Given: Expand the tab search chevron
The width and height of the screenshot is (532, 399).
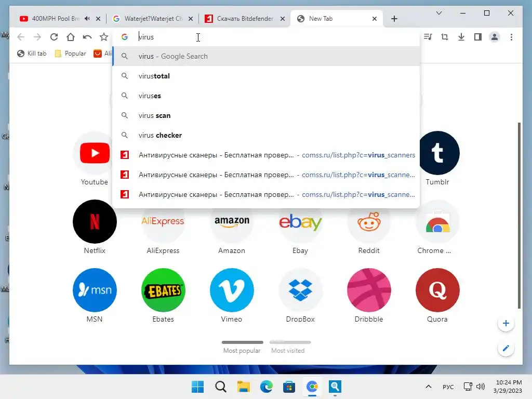Looking at the screenshot, I should [x=438, y=13].
